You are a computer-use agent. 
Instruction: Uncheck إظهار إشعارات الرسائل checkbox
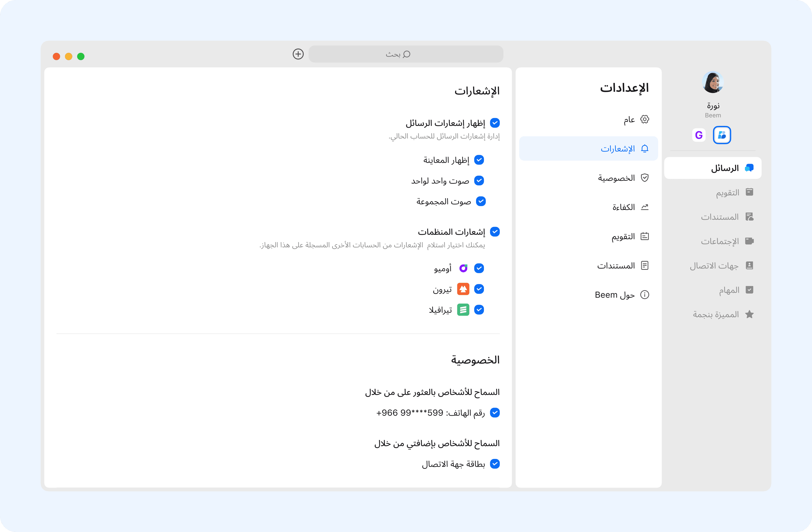pyautogui.click(x=495, y=123)
